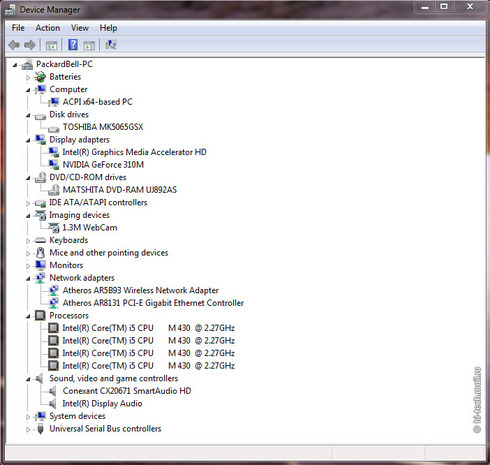Click the Batteries category icon

41,77
